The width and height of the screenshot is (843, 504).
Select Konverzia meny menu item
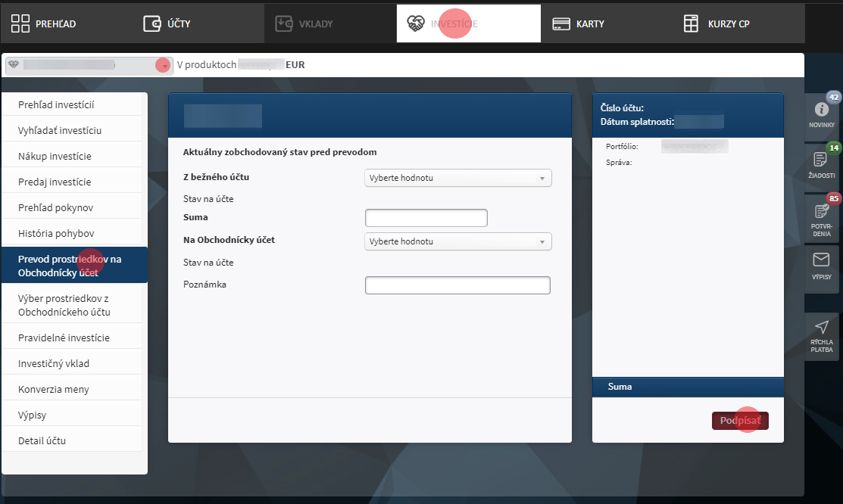[54, 389]
